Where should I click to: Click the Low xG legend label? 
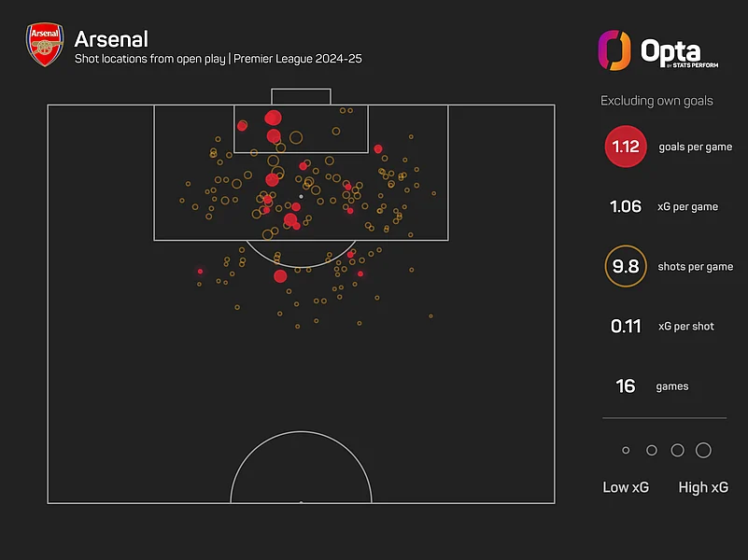(626, 487)
